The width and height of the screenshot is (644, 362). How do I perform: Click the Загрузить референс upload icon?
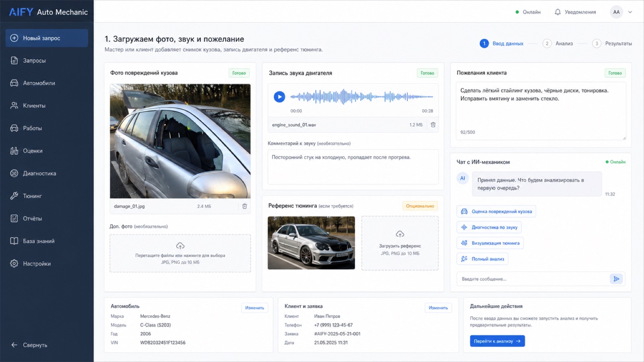pyautogui.click(x=400, y=234)
